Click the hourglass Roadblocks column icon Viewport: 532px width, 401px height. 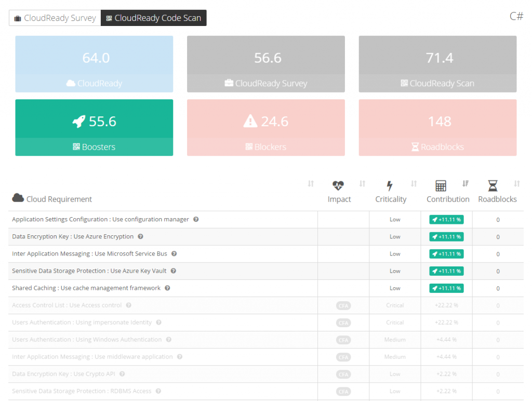point(493,186)
